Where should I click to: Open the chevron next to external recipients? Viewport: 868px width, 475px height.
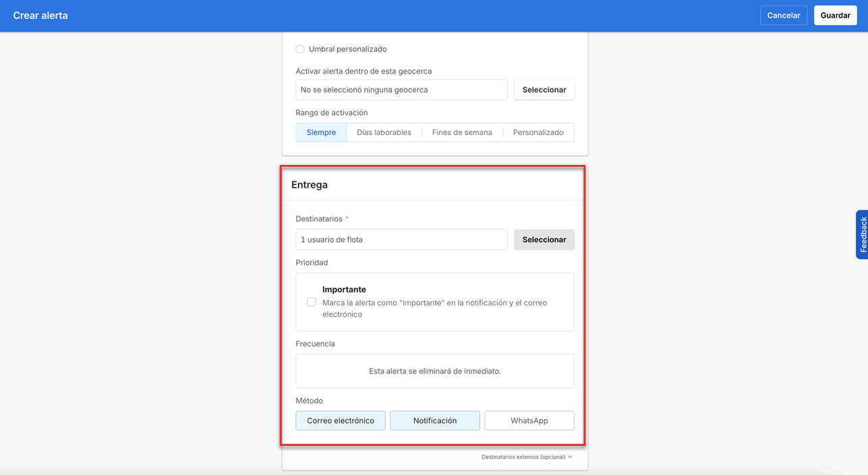[x=569, y=457]
